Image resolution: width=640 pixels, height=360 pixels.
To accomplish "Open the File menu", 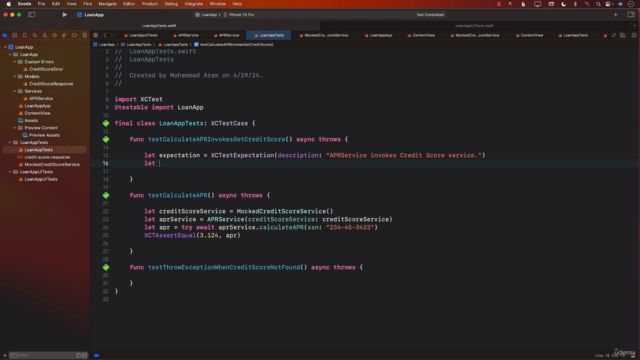I will [41, 4].
